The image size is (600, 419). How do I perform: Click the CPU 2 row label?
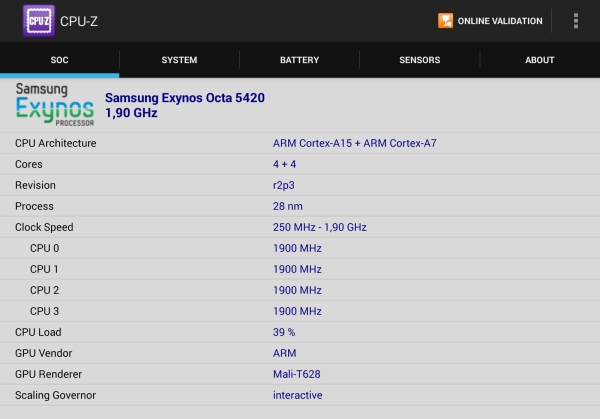point(44,290)
